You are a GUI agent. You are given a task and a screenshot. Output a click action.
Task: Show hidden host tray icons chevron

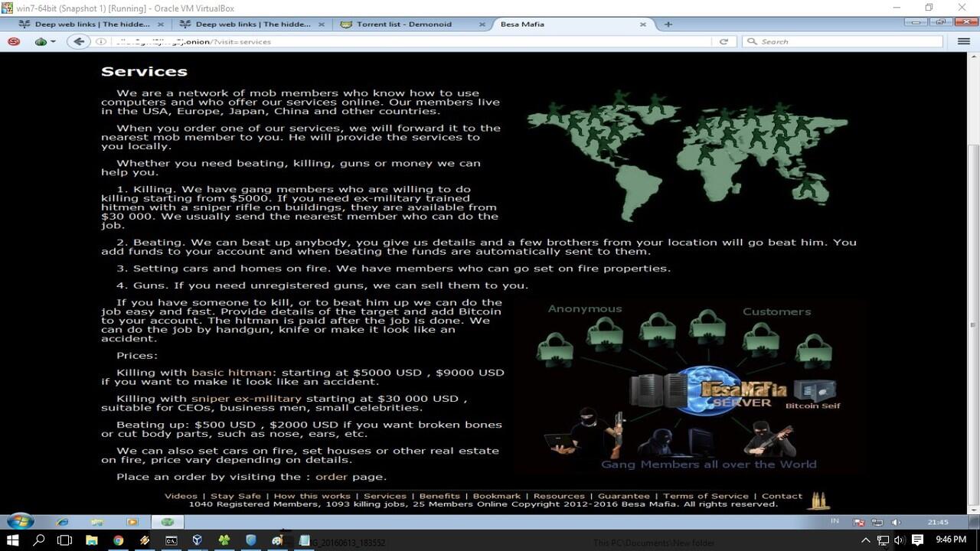866,540
